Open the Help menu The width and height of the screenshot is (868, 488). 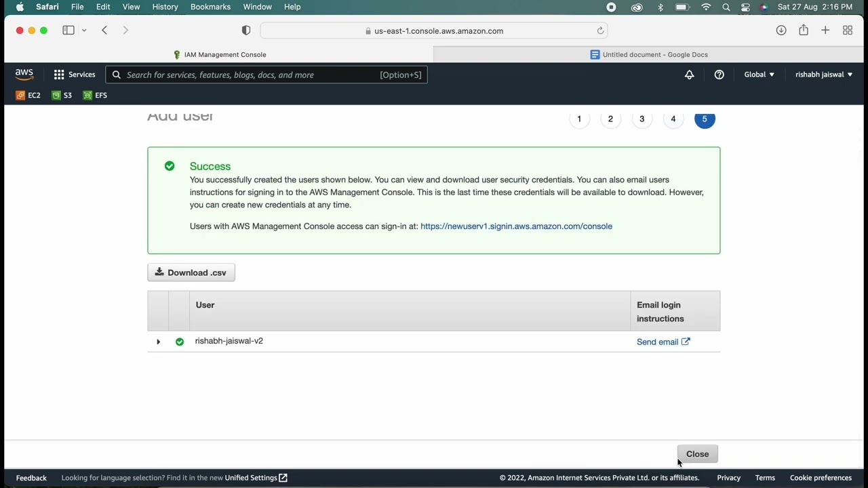point(292,7)
